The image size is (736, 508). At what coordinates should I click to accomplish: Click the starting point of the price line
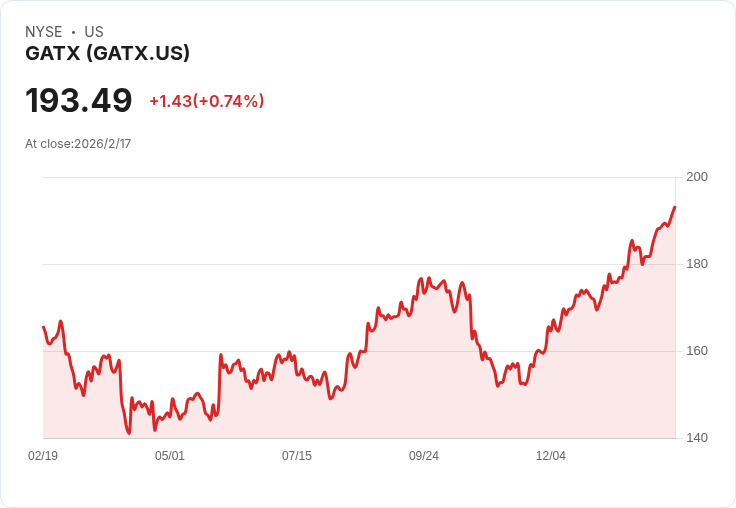pyautogui.click(x=43, y=327)
